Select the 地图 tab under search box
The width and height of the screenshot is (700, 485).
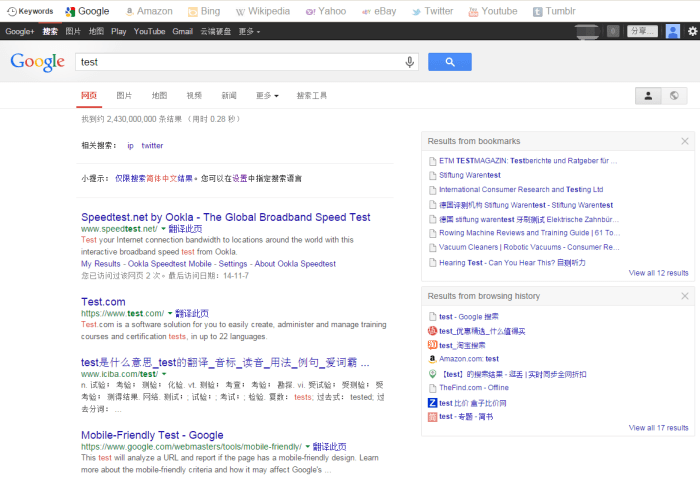click(x=159, y=96)
